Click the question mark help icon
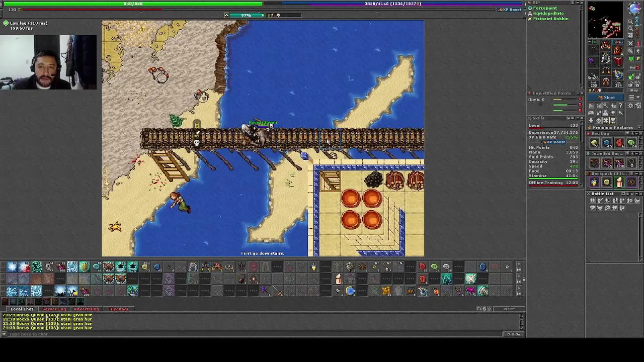 click(x=620, y=105)
